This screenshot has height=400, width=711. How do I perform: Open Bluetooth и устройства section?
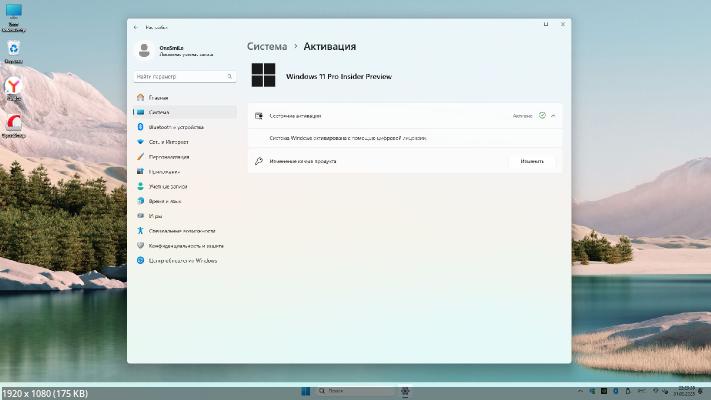(x=185, y=127)
